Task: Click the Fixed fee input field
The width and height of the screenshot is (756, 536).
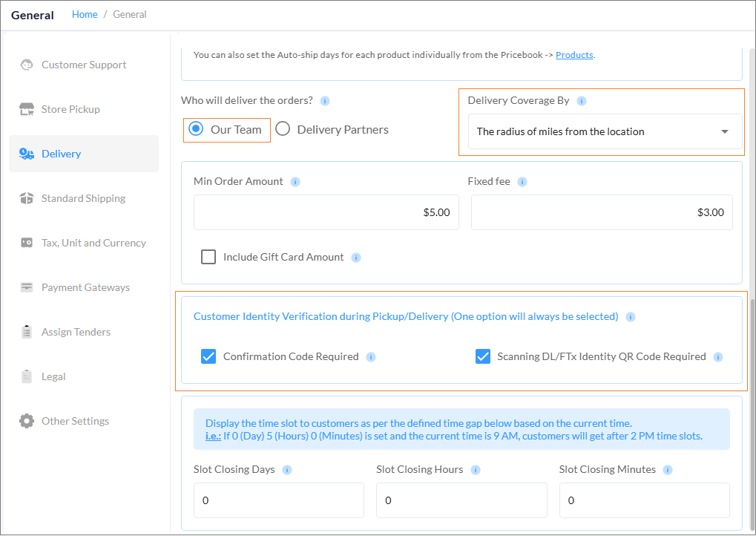Action: pyautogui.click(x=602, y=212)
